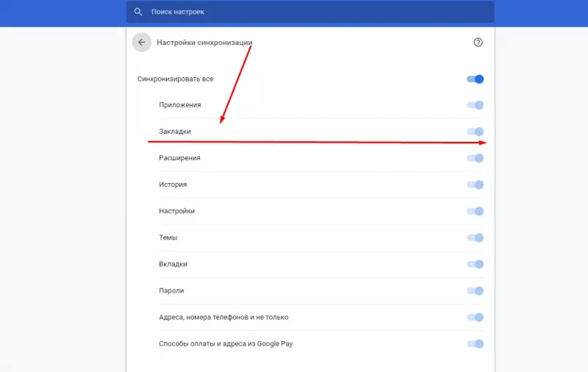Open the help question mark icon
This screenshot has height=372, width=588.
[478, 43]
